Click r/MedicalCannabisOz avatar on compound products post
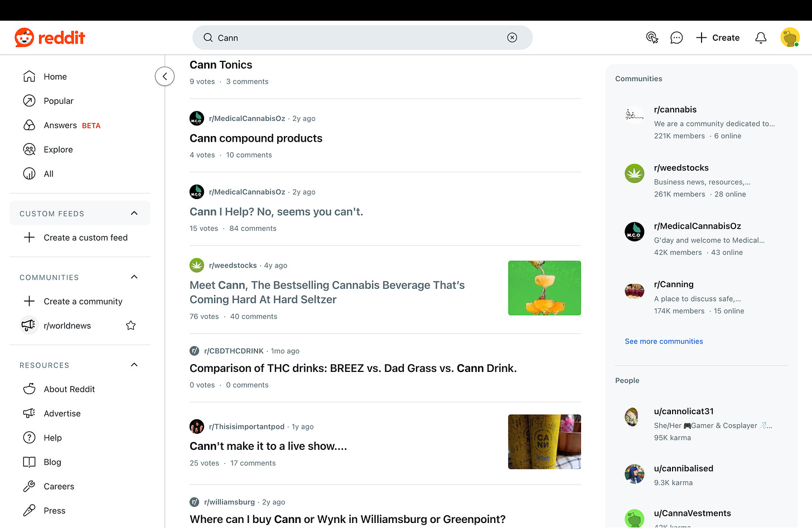 [197, 118]
